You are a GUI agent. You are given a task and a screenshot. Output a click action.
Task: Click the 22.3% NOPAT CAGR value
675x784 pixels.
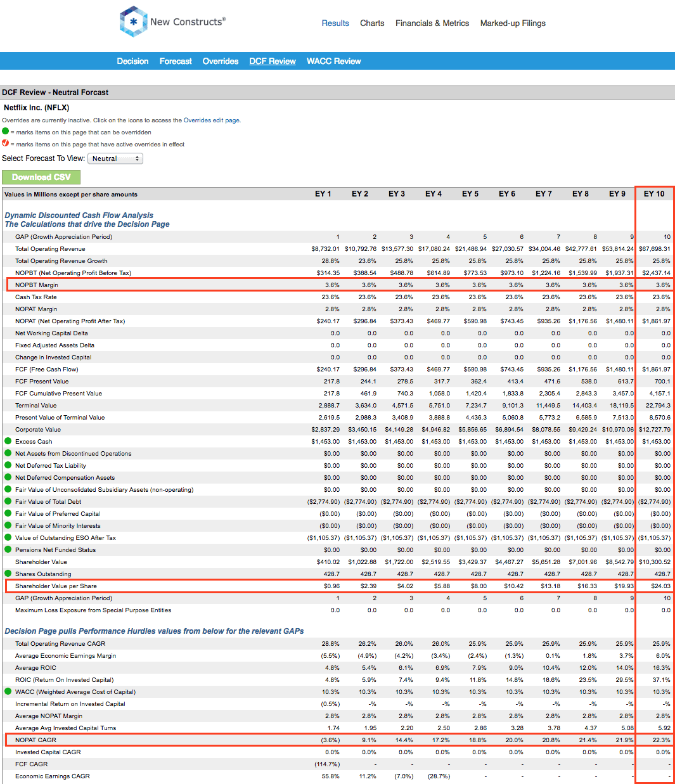coord(662,740)
